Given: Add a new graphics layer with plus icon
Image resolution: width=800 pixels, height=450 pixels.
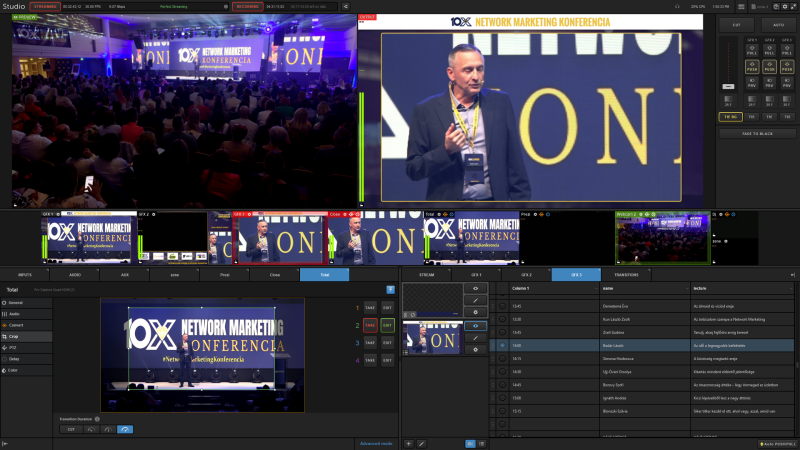Looking at the screenshot, I should pos(408,442).
